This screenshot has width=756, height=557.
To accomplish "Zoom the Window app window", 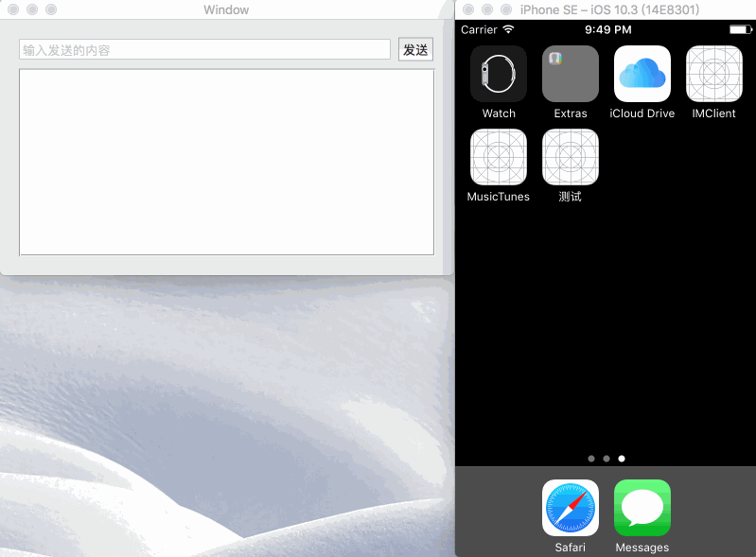I will 51,9.
